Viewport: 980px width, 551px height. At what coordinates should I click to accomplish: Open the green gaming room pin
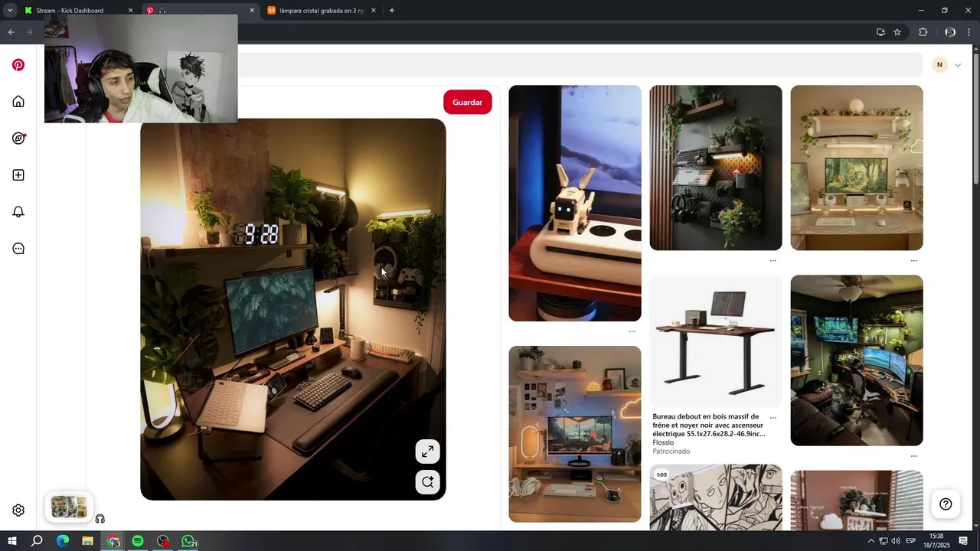(857, 360)
